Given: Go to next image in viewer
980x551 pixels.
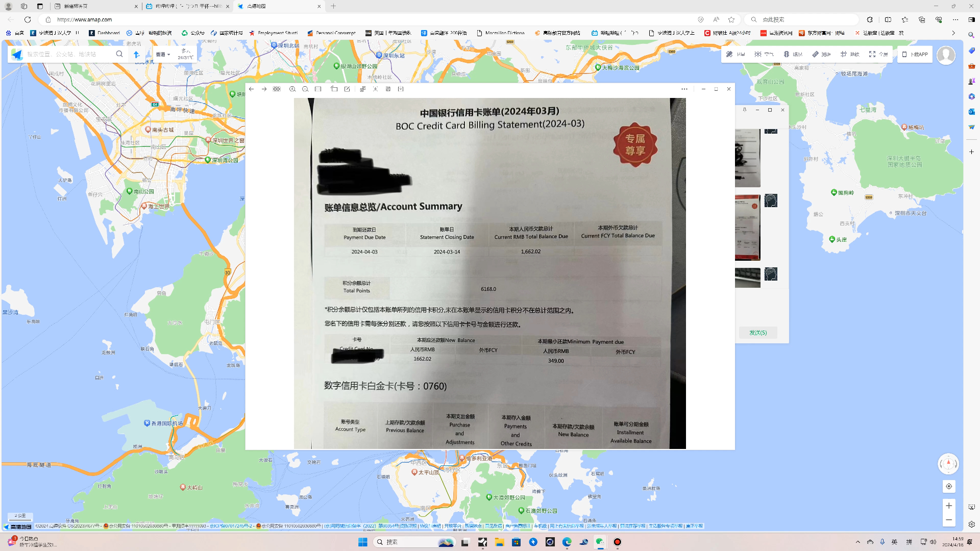Looking at the screenshot, I should pyautogui.click(x=264, y=89).
